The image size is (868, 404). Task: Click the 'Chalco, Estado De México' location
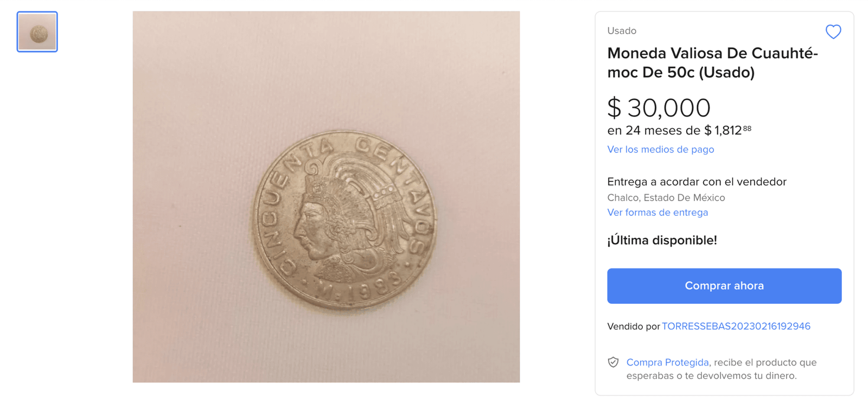(x=666, y=198)
